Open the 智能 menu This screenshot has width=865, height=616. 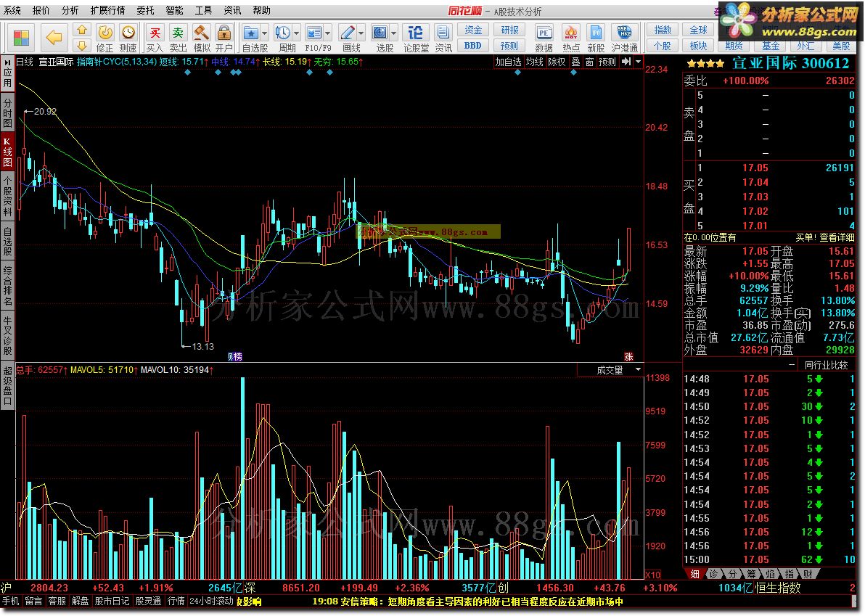(x=174, y=10)
